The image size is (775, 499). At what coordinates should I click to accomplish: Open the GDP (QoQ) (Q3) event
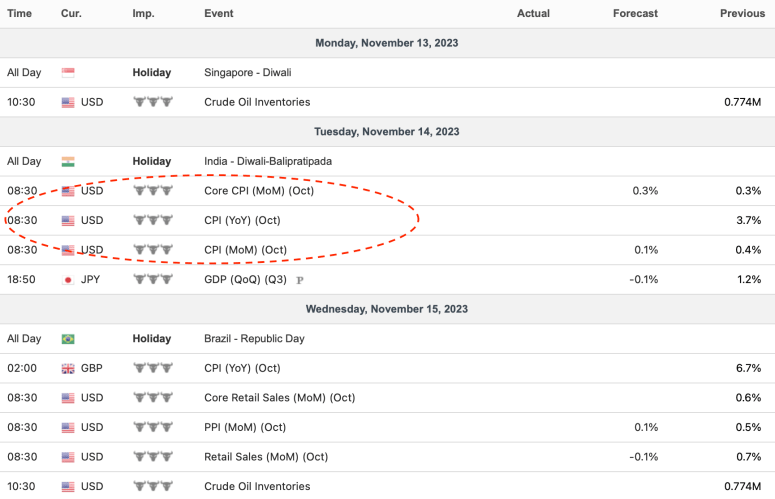pyautogui.click(x=247, y=280)
